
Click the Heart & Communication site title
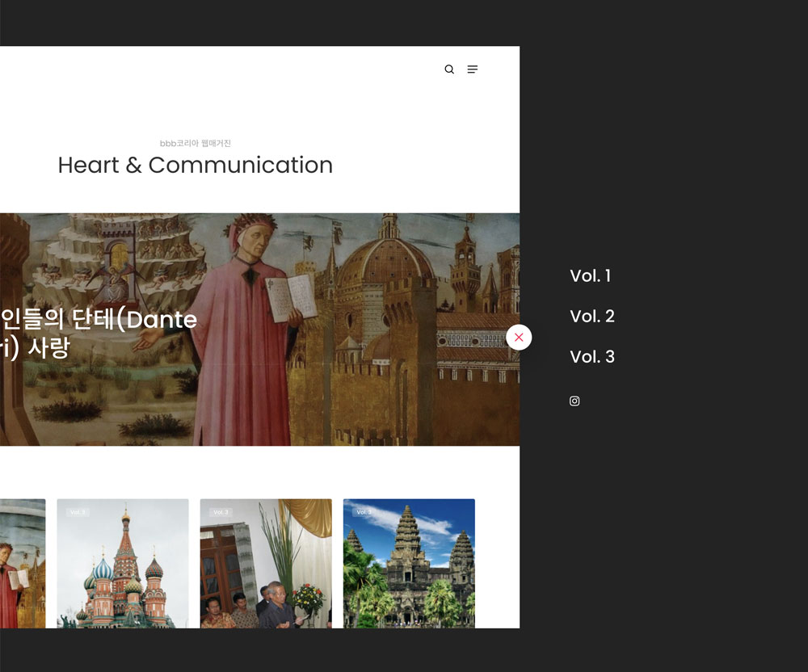tap(196, 165)
